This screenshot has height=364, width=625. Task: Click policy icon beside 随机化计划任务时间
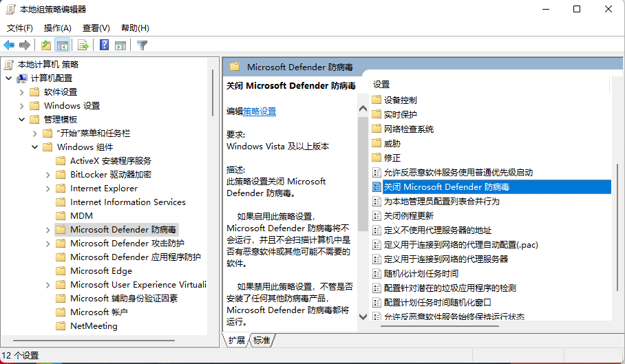click(377, 274)
